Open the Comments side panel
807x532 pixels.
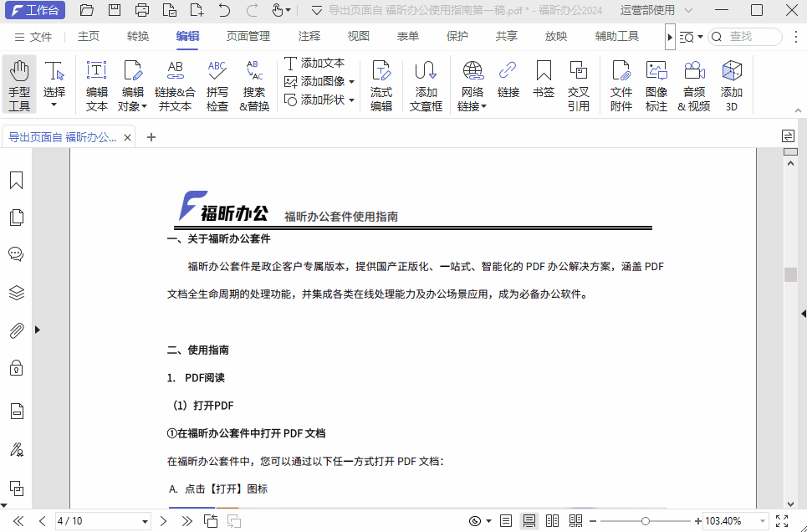point(17,254)
